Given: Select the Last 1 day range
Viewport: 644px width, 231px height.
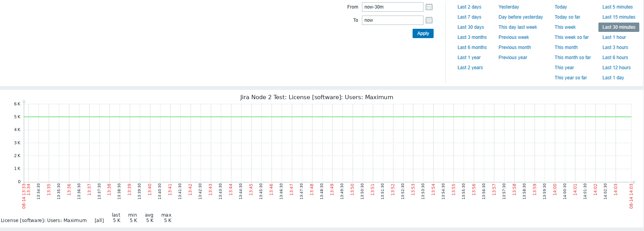Looking at the screenshot, I should (x=613, y=78).
